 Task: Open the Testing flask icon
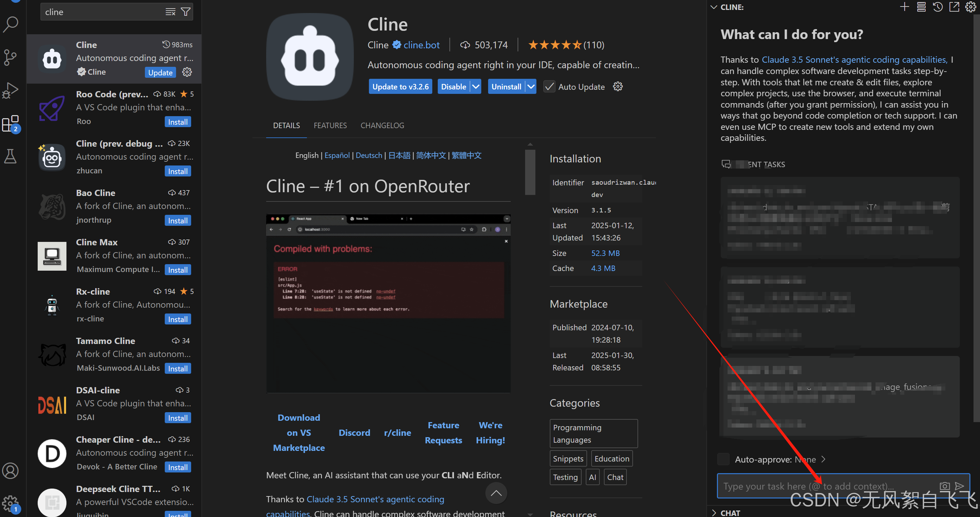pyautogui.click(x=11, y=156)
